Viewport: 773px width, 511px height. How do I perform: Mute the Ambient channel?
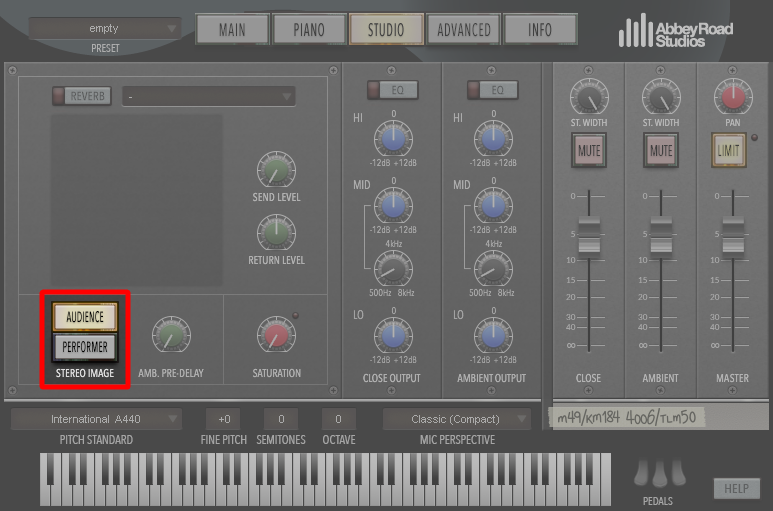point(661,150)
